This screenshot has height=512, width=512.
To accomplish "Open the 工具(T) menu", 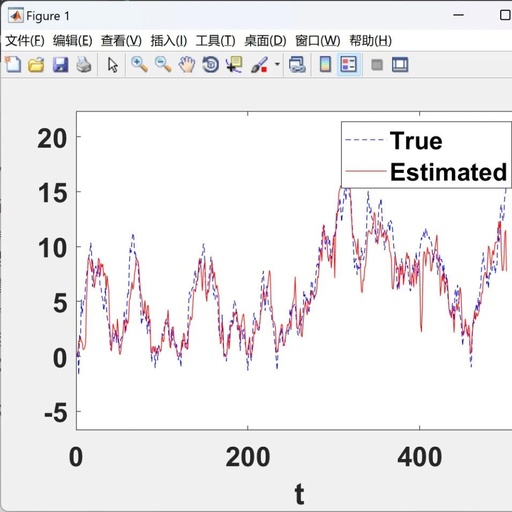I will [216, 41].
